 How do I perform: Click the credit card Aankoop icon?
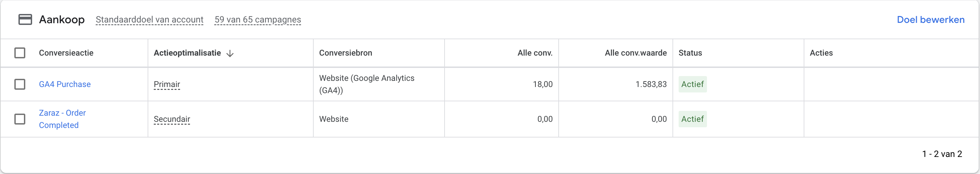point(25,19)
